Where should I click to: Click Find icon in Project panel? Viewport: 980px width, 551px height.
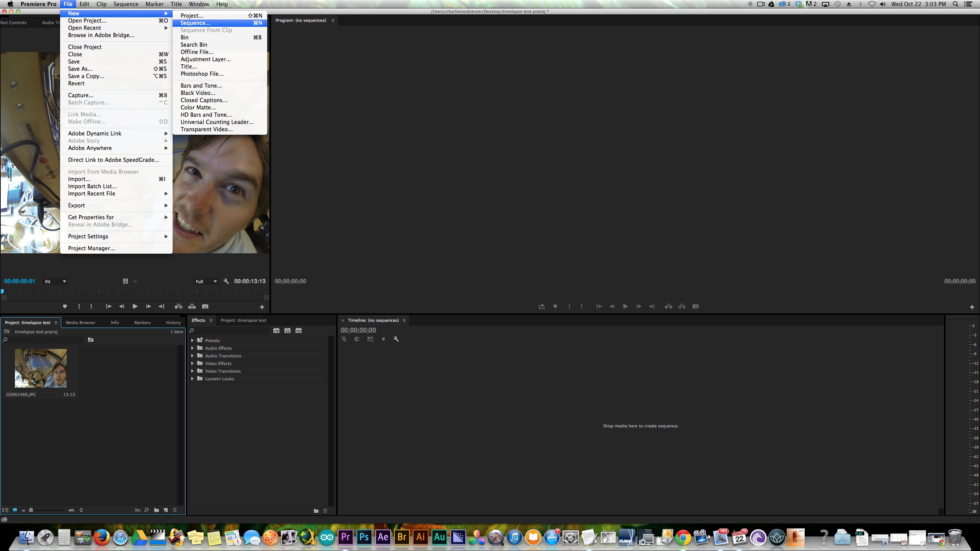point(146,510)
